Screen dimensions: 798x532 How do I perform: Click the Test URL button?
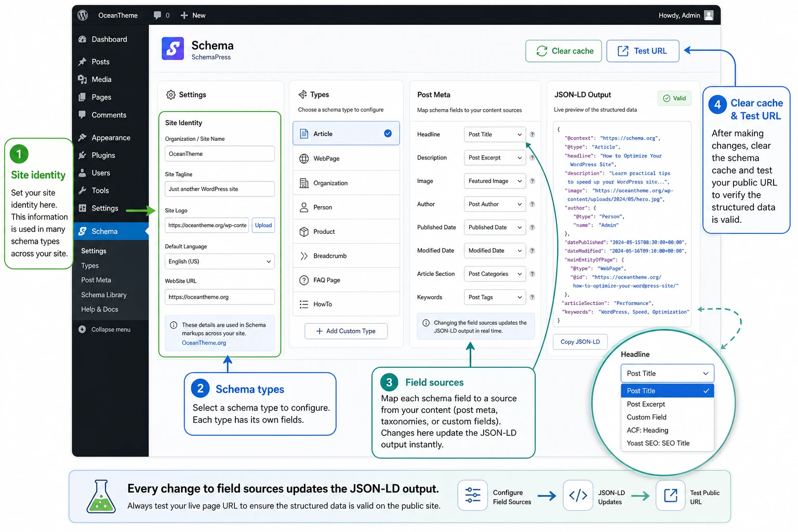[643, 51]
